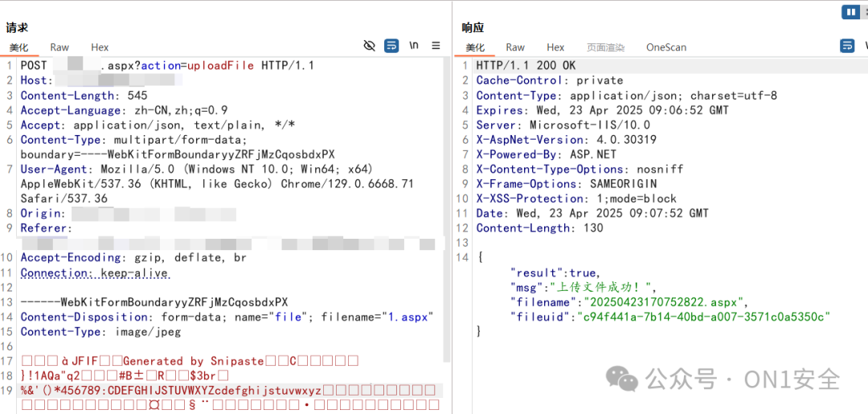Click the X-Frame-Options: SAMEORIGIN header
Image resolution: width=868 pixels, height=414 pixels.
tap(567, 184)
